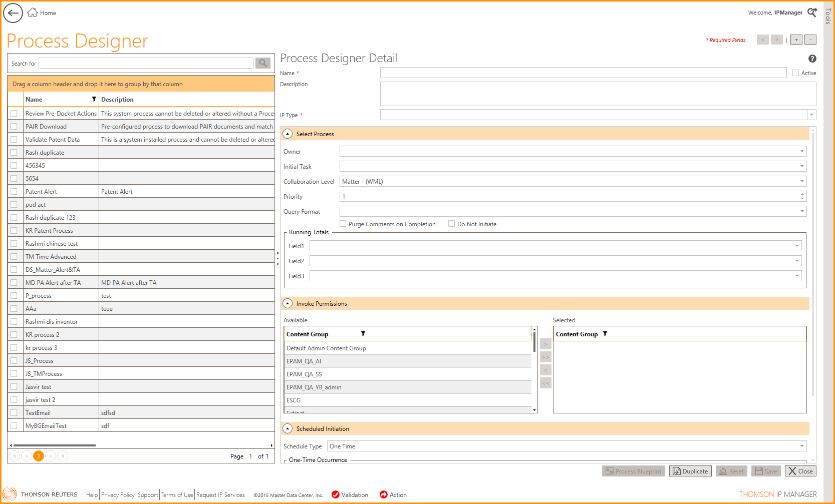Viewport: 835px width, 504px height.
Task: Expand the Collaboration Level dropdown
Action: pos(801,181)
